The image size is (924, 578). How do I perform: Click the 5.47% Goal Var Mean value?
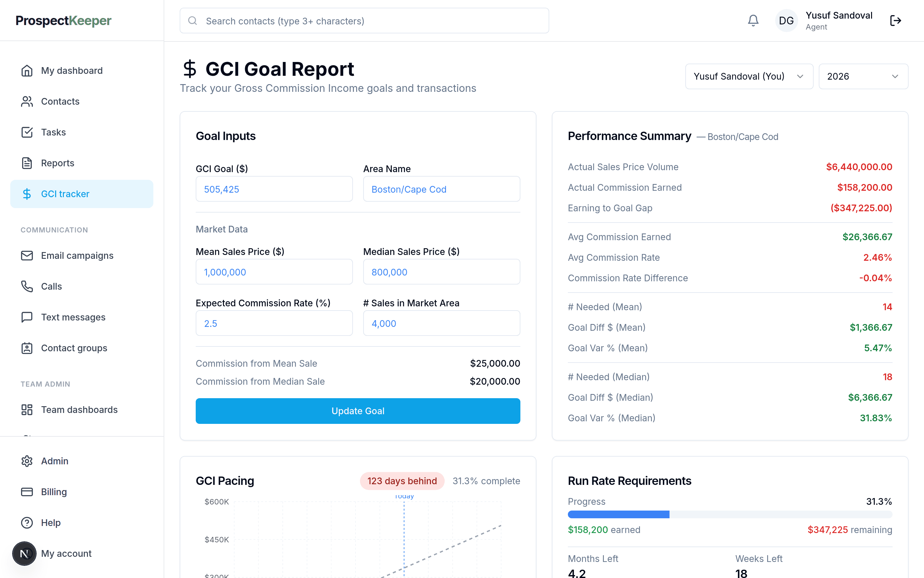[878, 348]
